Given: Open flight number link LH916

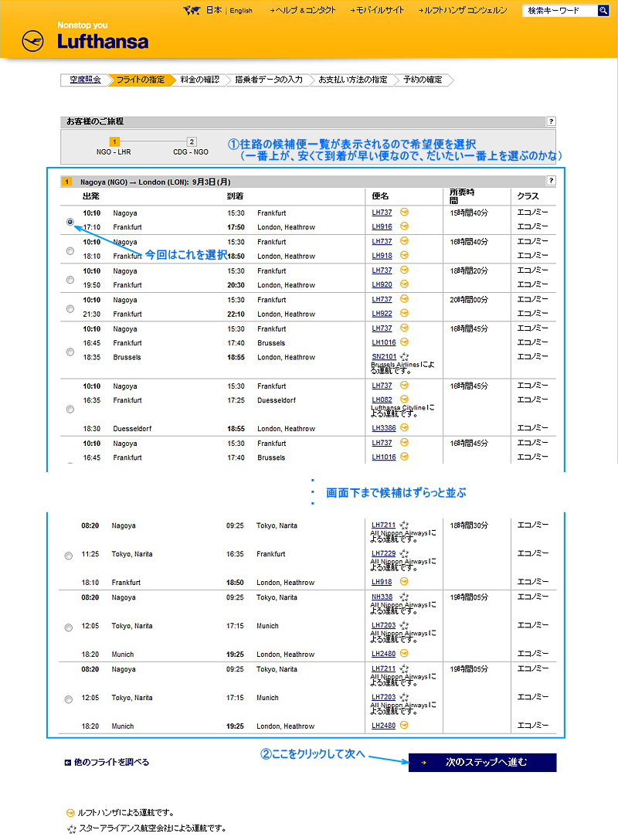Looking at the screenshot, I should pos(382,226).
